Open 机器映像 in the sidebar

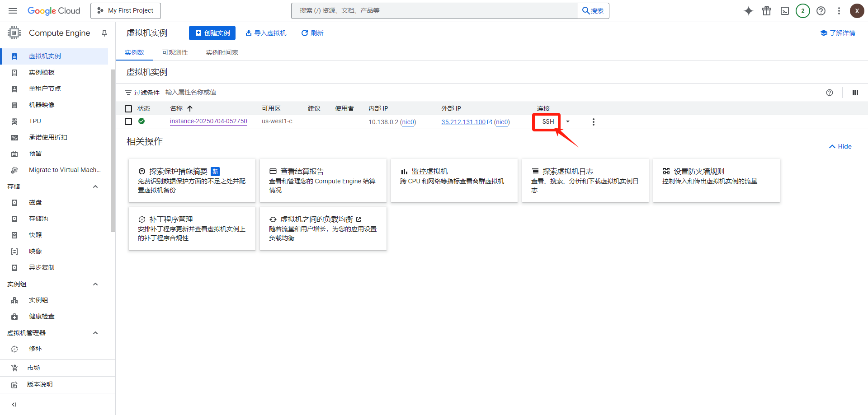(x=54, y=105)
